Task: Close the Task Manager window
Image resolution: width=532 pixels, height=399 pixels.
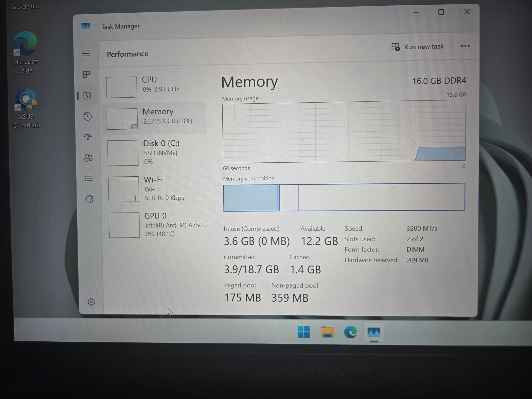Action: click(467, 12)
